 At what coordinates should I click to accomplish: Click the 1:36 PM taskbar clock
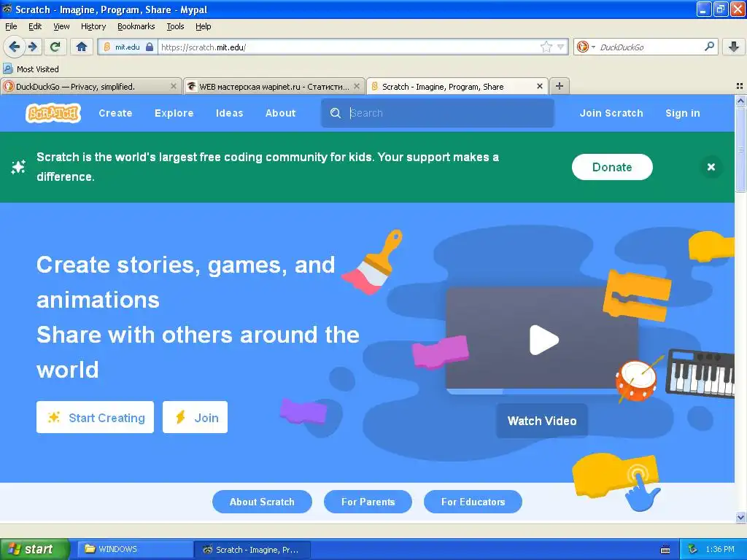720,550
